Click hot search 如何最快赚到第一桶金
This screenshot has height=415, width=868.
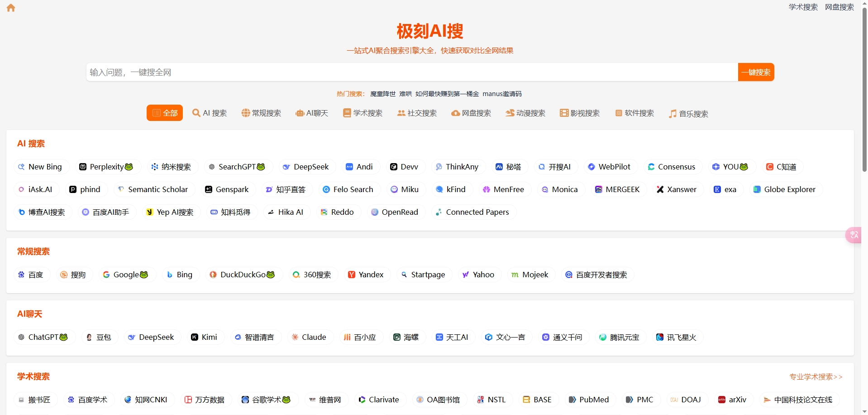coord(447,94)
